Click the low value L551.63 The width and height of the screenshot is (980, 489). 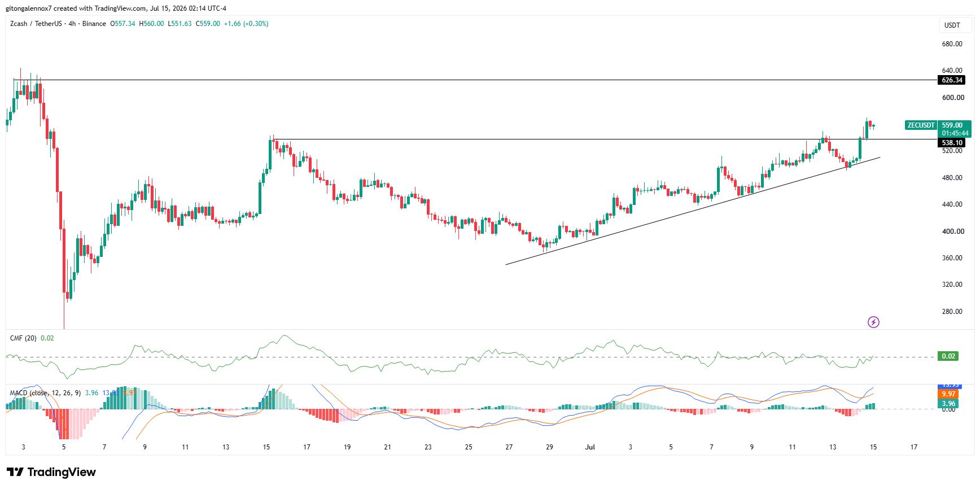(180, 24)
